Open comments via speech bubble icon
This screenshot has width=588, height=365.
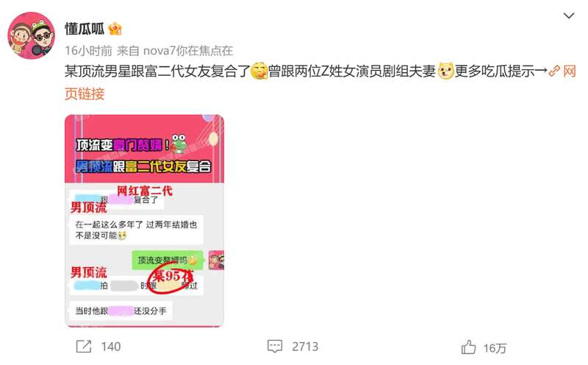click(274, 346)
